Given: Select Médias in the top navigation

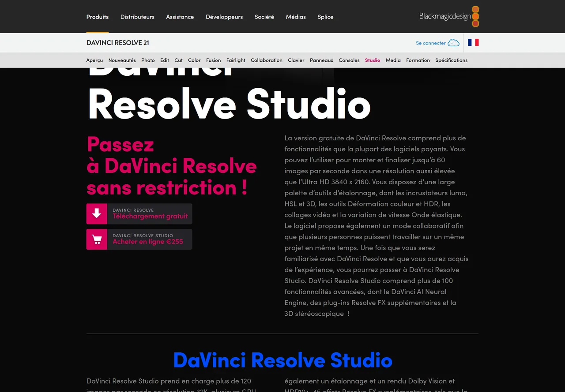Looking at the screenshot, I should click(x=296, y=17).
